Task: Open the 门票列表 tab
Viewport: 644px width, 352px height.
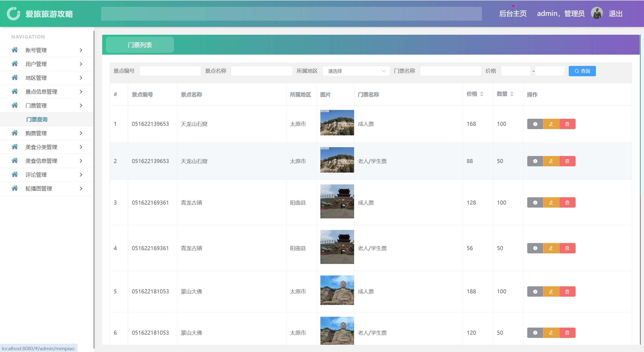Action: [140, 45]
